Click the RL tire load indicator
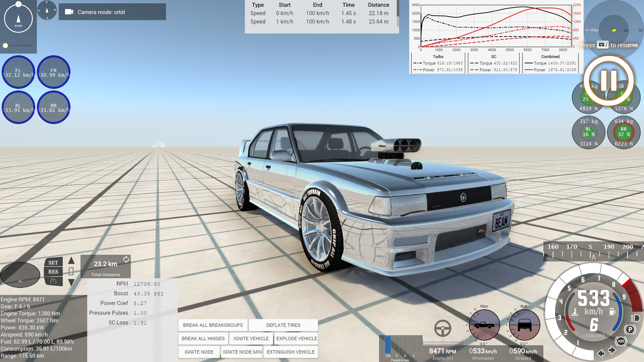Image resolution: width=644 pixels, height=362 pixels. (589, 132)
